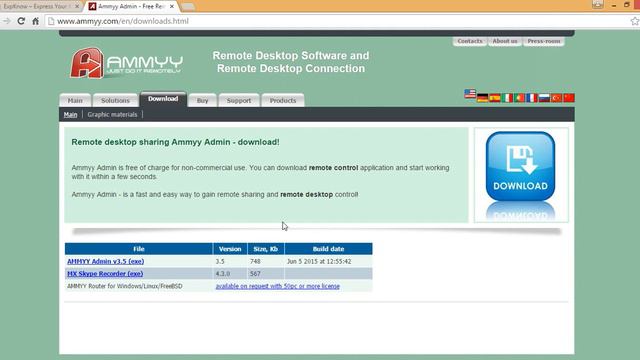Click the bold remote control text
This screenshot has width=640, height=360.
pyautogui.click(x=333, y=168)
